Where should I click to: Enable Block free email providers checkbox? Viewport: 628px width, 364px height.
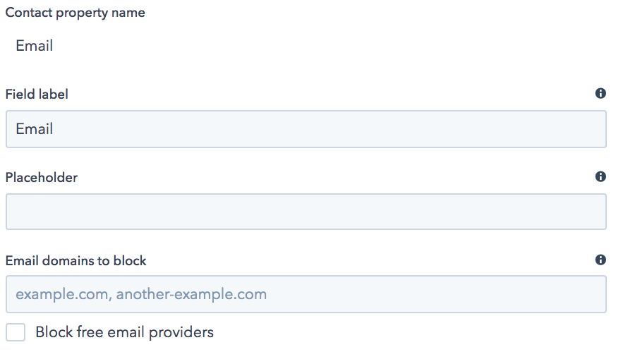click(16, 332)
